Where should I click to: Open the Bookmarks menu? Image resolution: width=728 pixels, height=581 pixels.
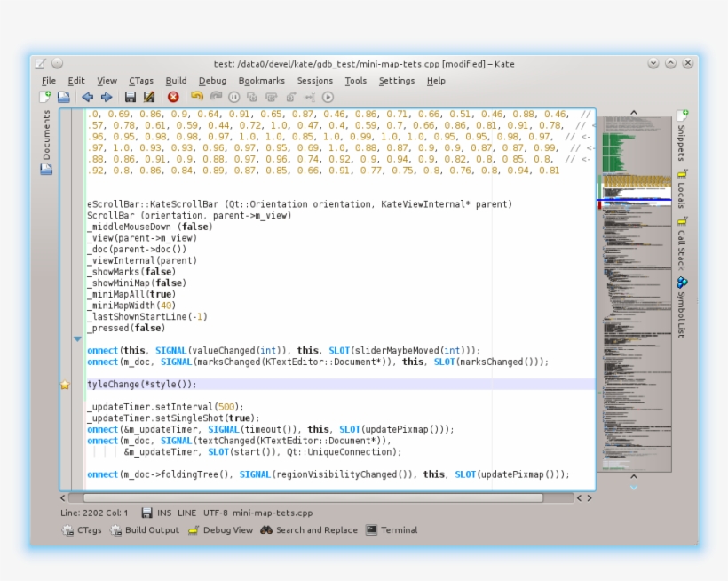pos(261,81)
